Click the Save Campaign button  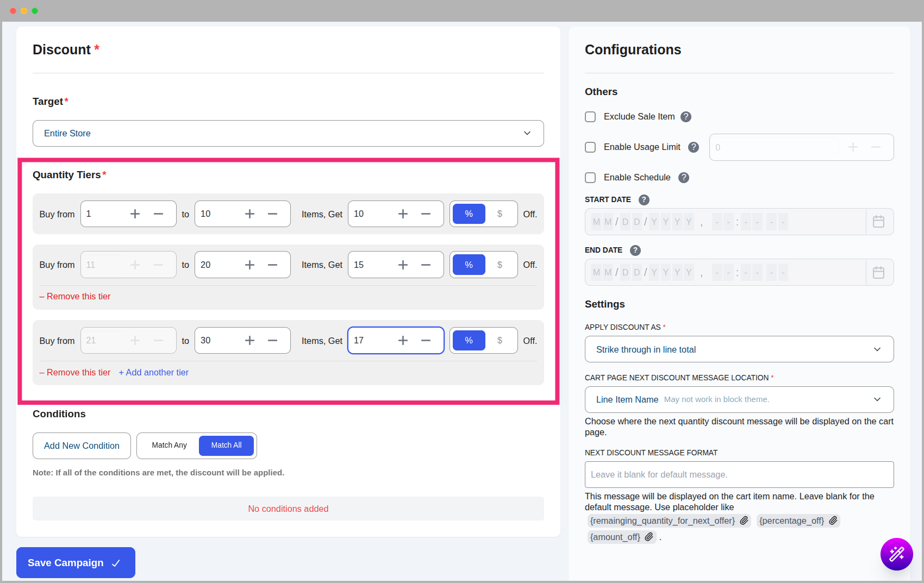pyautogui.click(x=75, y=562)
